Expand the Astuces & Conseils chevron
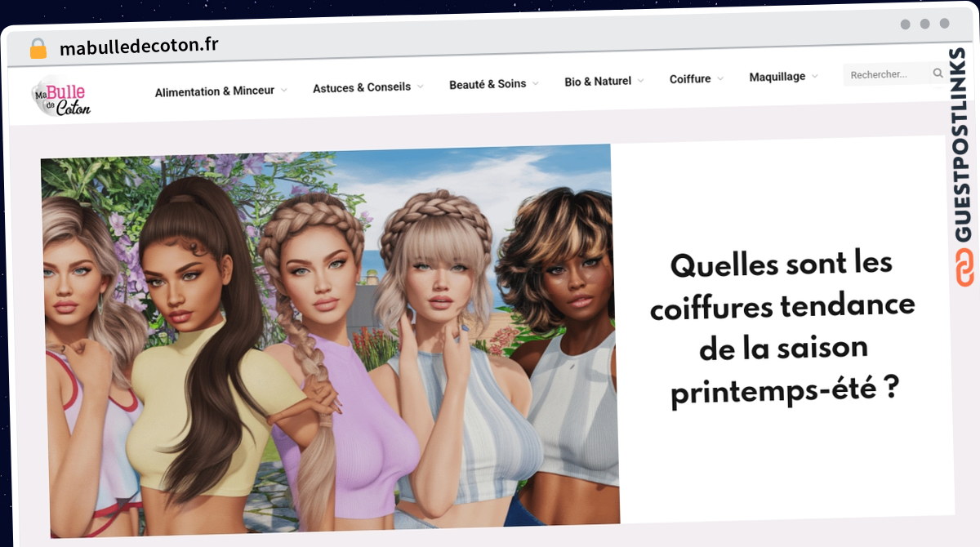The height and width of the screenshot is (547, 980). click(420, 86)
